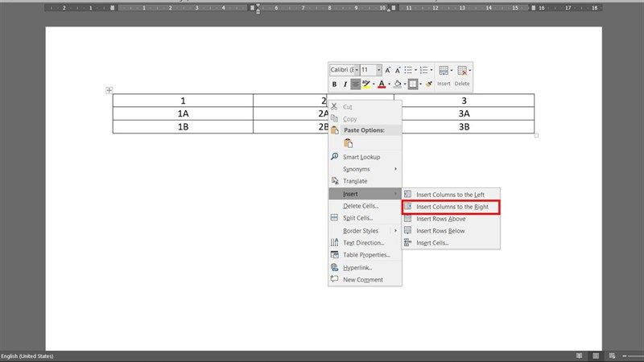Click the table move handle
Image resolution: width=644 pixels, height=362 pixels.
tap(109, 90)
